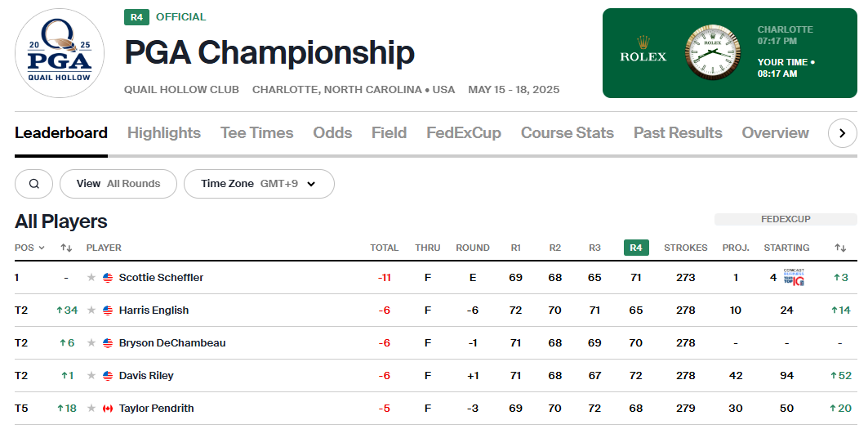Click the Rolex clock icon
The image size is (868, 438).
point(713,52)
